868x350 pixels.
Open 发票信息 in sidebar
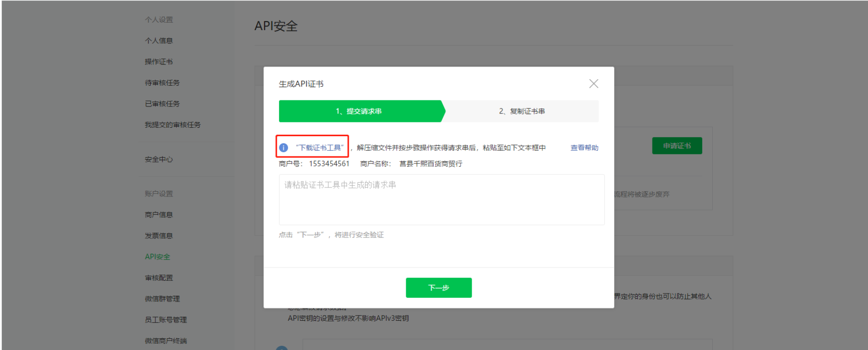click(x=159, y=236)
